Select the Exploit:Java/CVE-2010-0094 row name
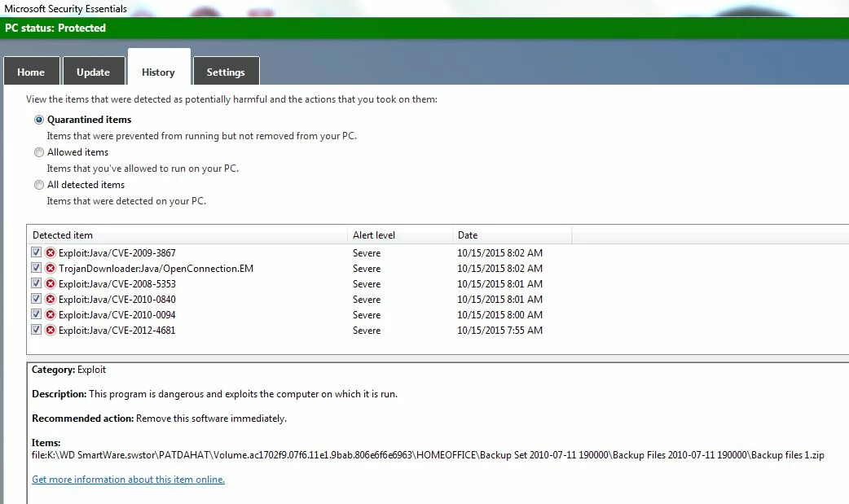Screen dimensions: 849x504 pyautogui.click(x=117, y=314)
